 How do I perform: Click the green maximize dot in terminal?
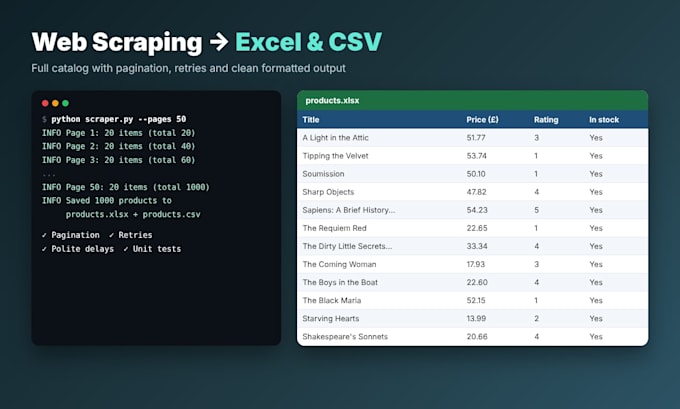coord(65,103)
